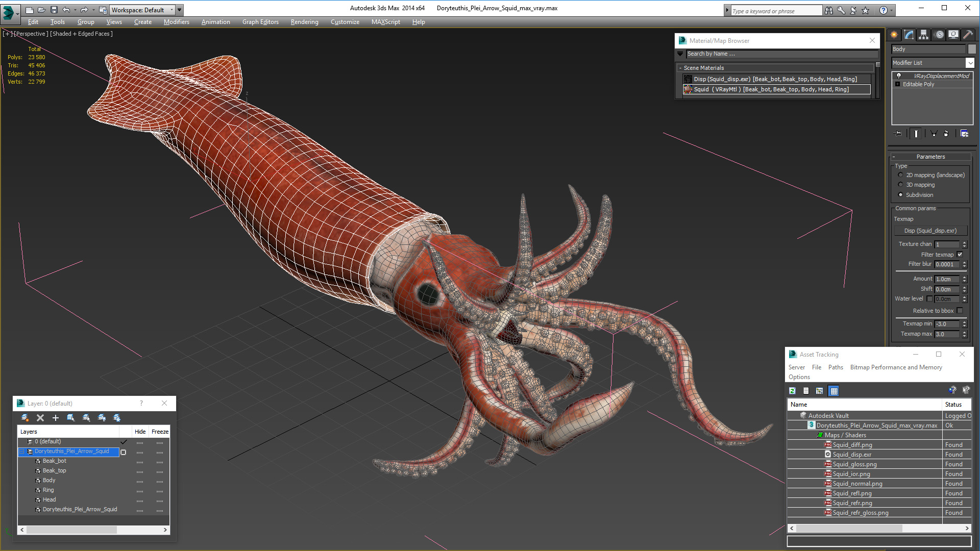Toggle Hide for Body object in Layer dialog

click(140, 482)
